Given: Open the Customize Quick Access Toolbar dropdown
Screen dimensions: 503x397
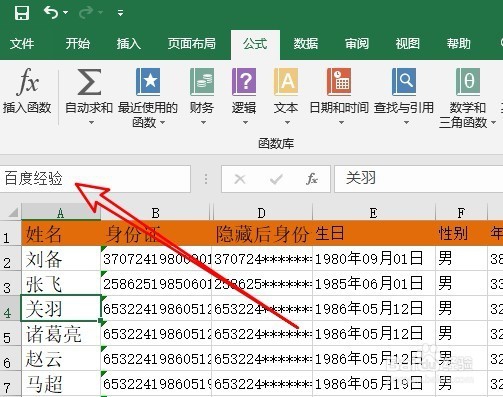Looking at the screenshot, I should click(x=120, y=13).
